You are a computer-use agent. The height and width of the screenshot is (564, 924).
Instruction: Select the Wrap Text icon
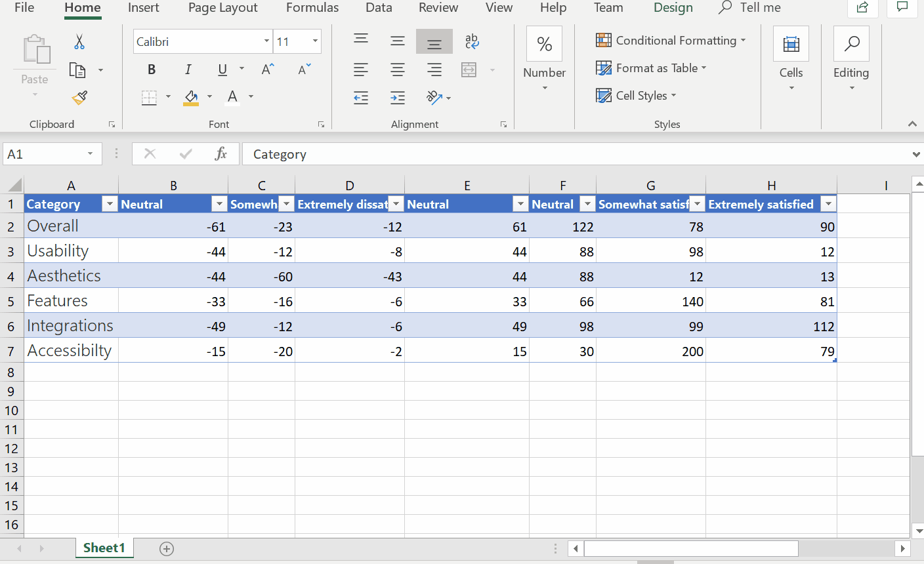pos(472,40)
